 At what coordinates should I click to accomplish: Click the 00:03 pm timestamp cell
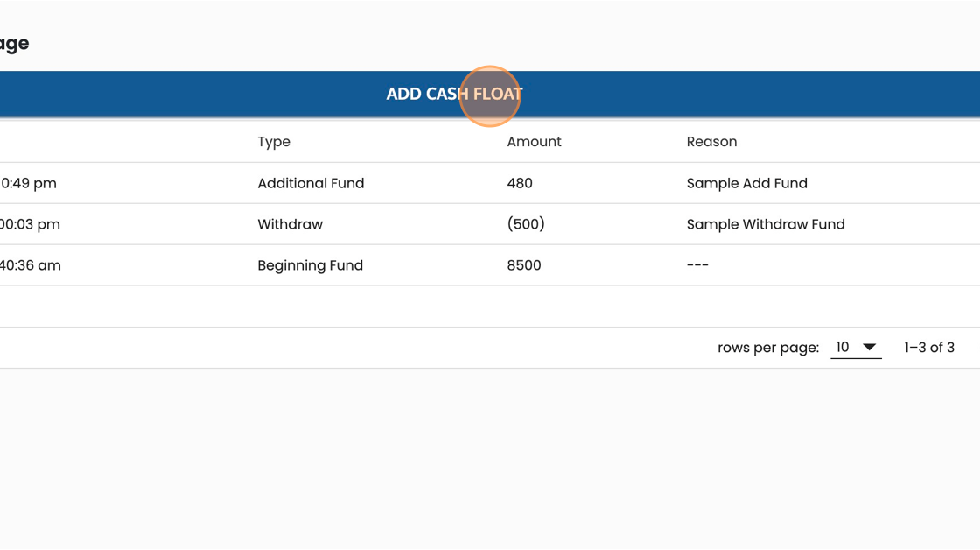click(30, 224)
